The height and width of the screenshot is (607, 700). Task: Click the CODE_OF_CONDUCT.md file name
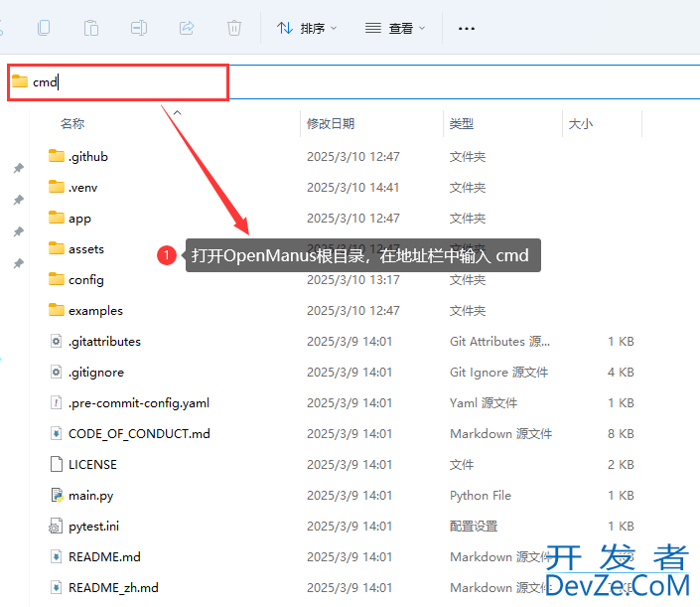(139, 434)
